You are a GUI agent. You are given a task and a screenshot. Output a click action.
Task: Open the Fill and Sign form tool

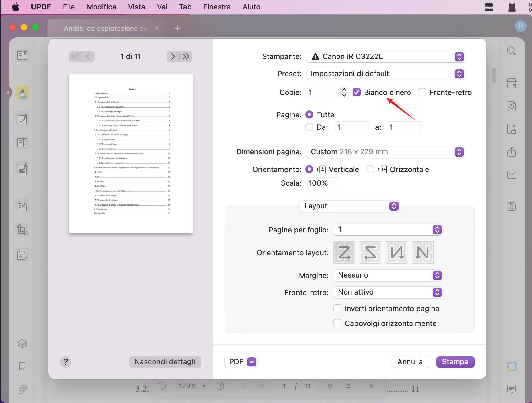click(22, 168)
